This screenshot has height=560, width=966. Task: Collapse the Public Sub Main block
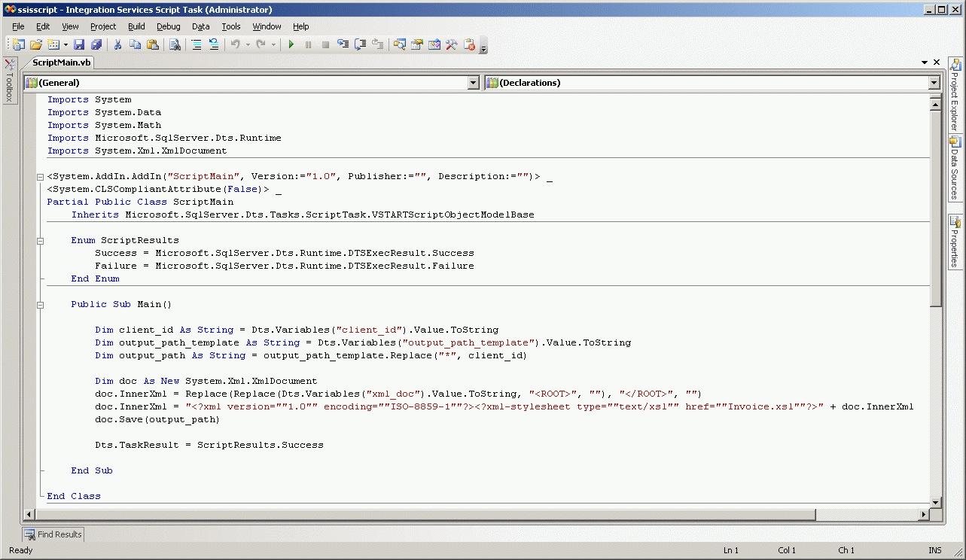[40, 305]
